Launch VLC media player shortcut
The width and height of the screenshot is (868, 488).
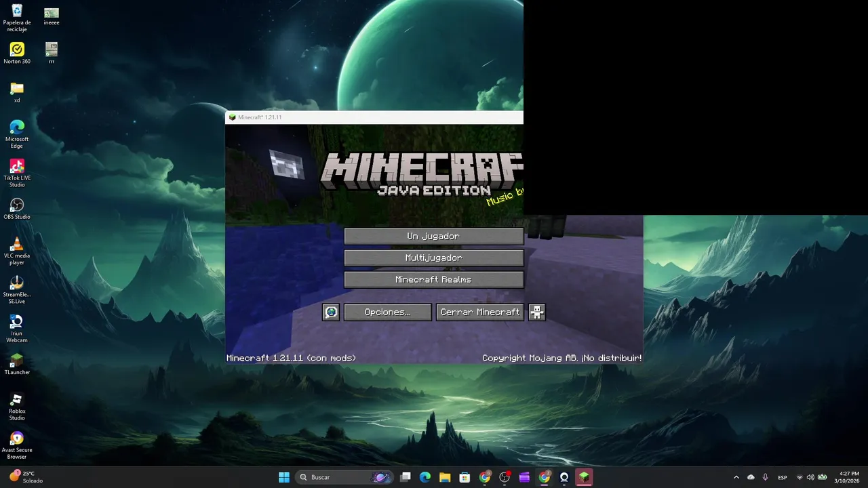pos(17,251)
